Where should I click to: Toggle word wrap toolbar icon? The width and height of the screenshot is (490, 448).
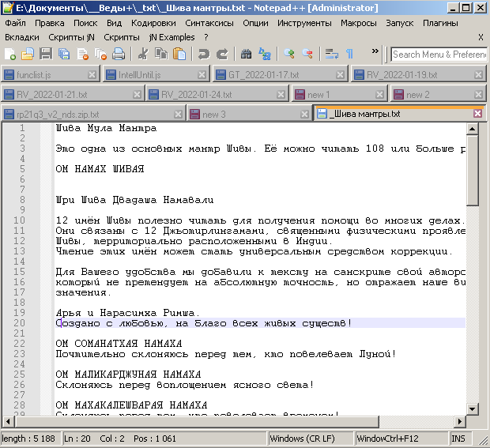(x=332, y=54)
